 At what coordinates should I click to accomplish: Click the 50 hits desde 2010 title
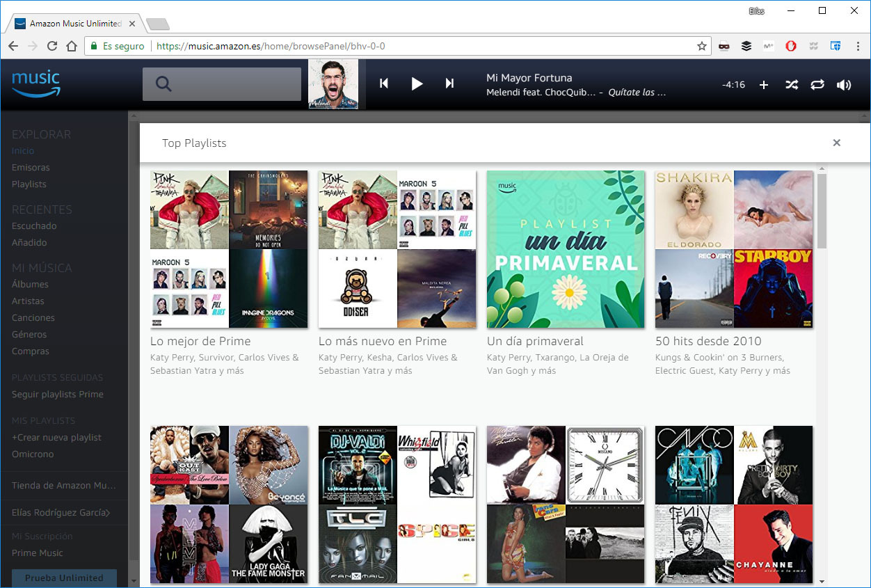(708, 341)
